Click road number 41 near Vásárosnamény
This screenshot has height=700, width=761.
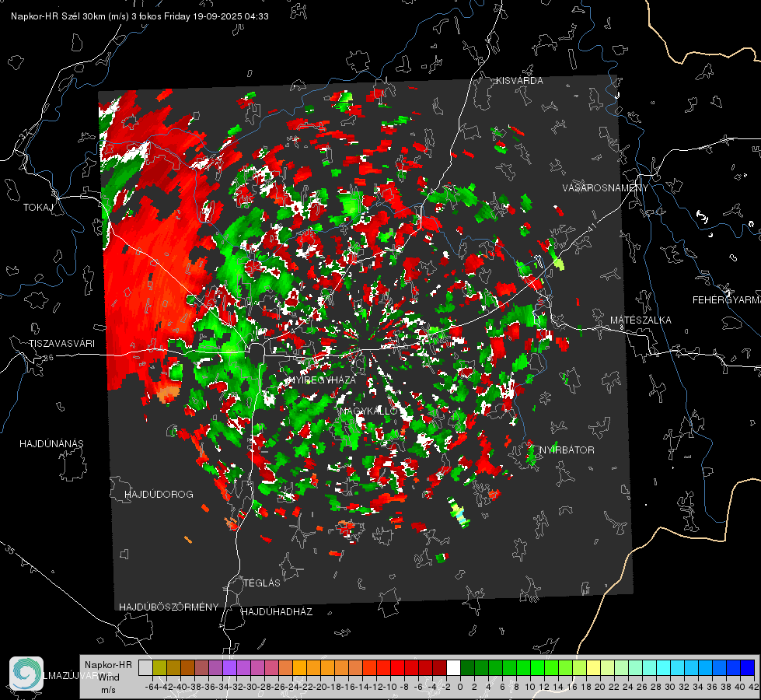(x=592, y=227)
